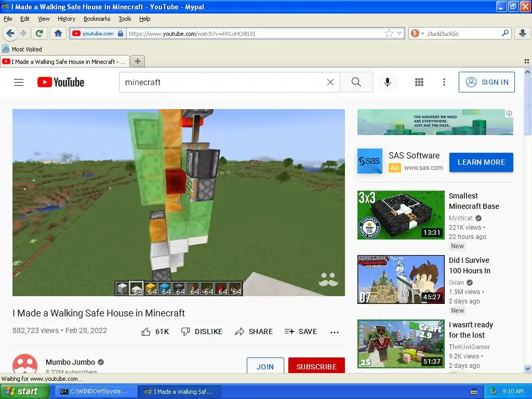
Task: Open the Did I Survive 100 Hours title
Action: coord(469,265)
